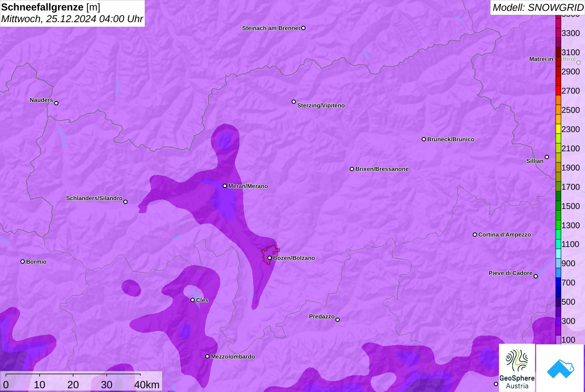Click the small purple oval west of Cles
Image resolution: width=585 pixels, height=392 pixels.
(x=131, y=288)
